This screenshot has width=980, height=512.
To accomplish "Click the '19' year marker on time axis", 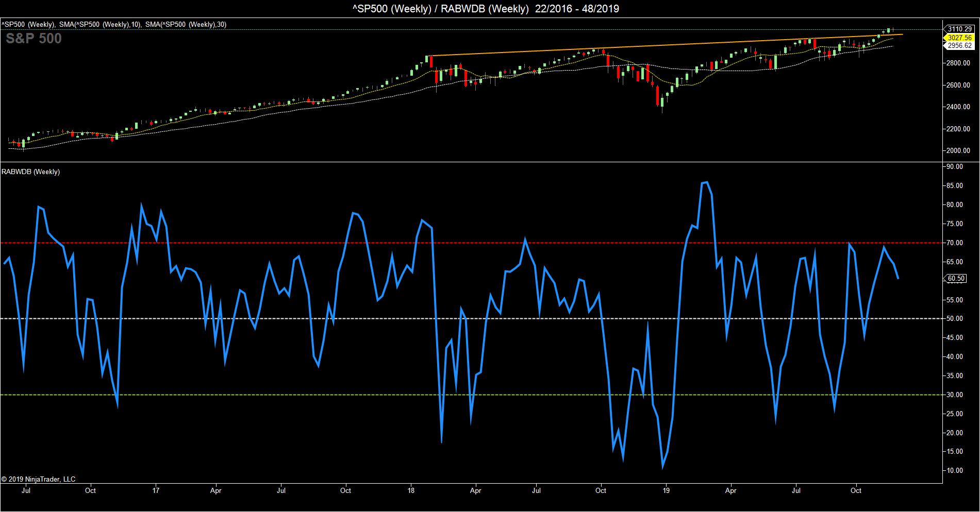I will pyautogui.click(x=666, y=490).
